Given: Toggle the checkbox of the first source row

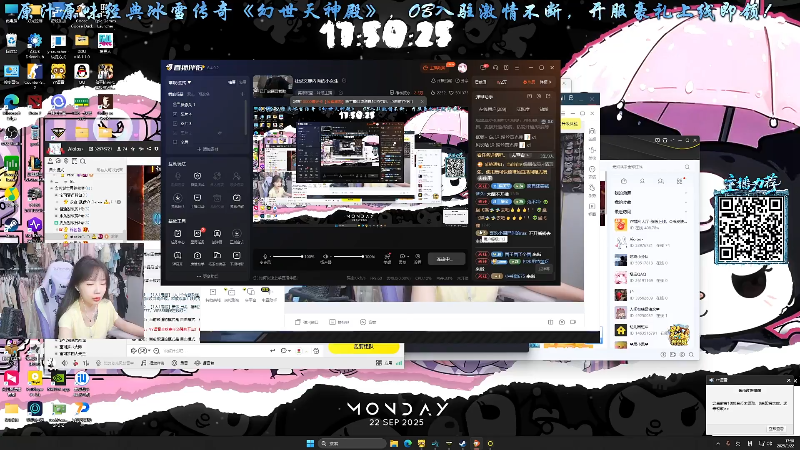Looking at the screenshot, I should pyautogui.click(x=175, y=105).
